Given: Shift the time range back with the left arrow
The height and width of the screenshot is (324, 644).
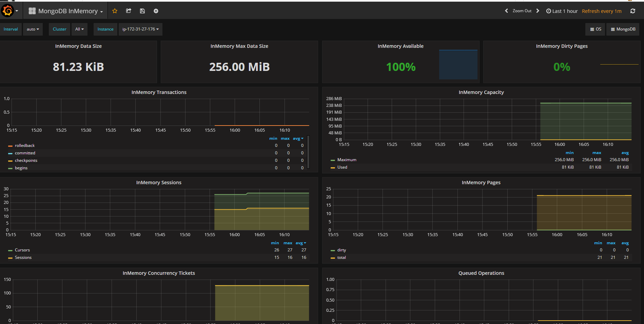Looking at the screenshot, I should coord(506,11).
